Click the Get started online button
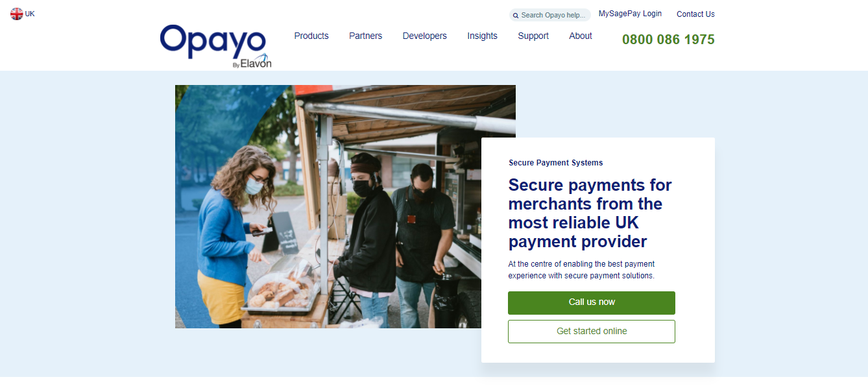Screen dimensions: 868x388 tap(592, 332)
